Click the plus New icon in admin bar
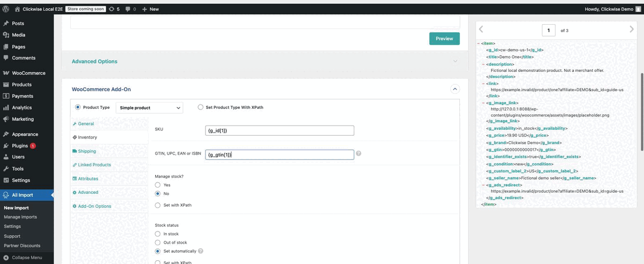 click(x=145, y=9)
